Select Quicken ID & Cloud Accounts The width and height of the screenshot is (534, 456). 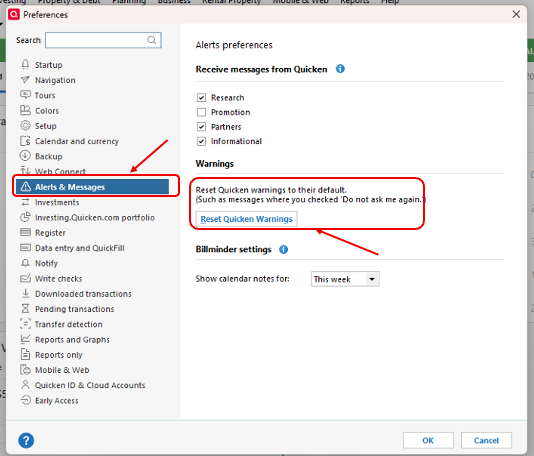pos(90,385)
